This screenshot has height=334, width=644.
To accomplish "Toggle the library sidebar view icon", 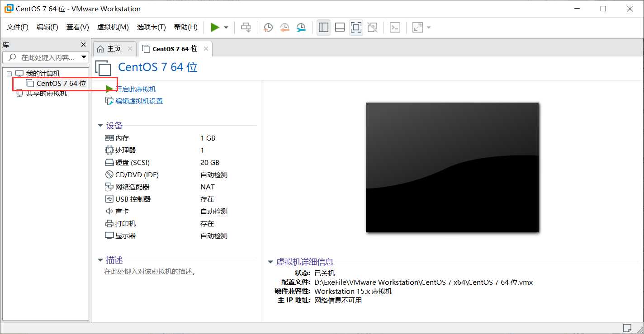I will pyautogui.click(x=323, y=28).
